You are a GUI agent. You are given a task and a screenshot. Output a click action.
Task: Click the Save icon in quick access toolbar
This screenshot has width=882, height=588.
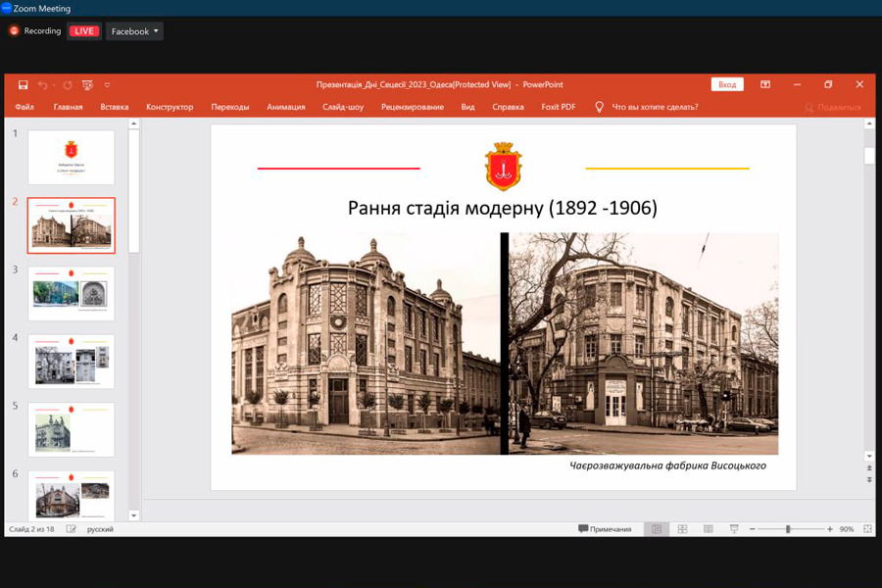click(x=24, y=85)
